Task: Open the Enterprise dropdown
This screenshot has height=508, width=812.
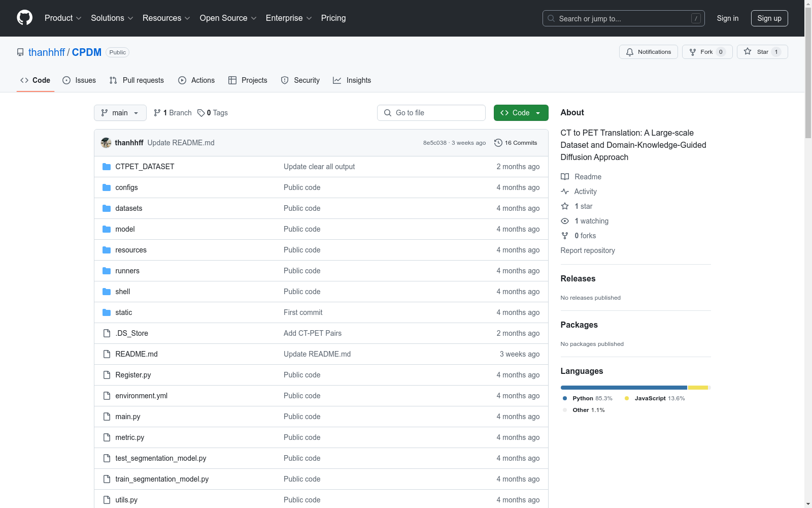Action: coord(289,18)
